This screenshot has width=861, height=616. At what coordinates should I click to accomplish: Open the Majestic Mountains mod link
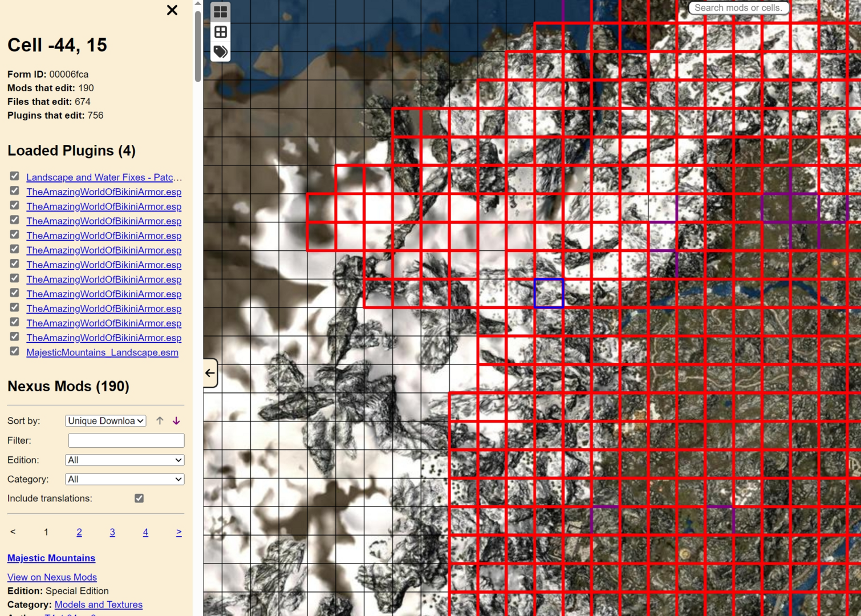51,558
